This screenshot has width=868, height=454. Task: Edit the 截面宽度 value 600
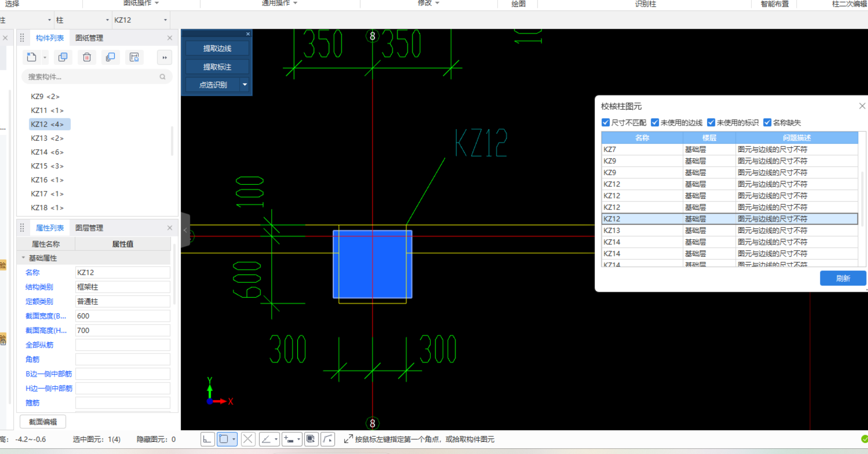point(122,316)
